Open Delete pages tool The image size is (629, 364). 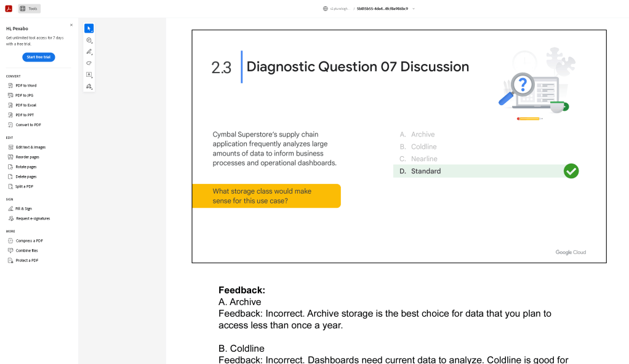26,177
